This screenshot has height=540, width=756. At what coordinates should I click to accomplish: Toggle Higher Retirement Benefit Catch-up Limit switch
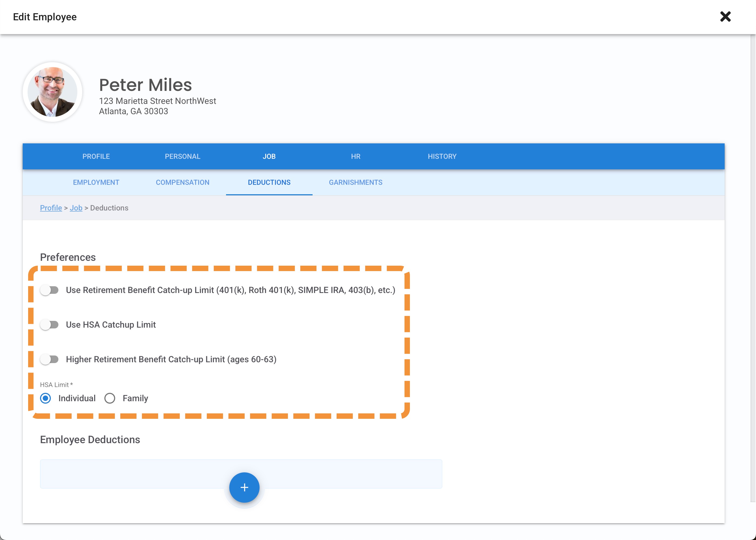pos(49,359)
